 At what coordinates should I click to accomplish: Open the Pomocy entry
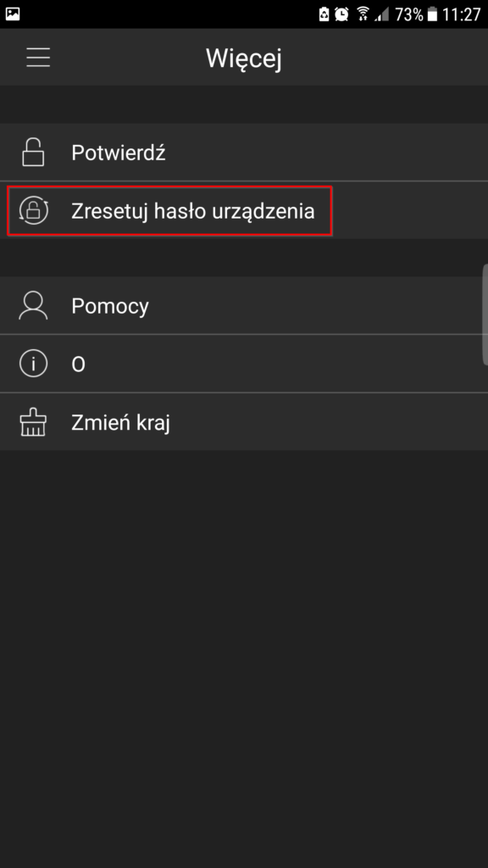point(110,305)
